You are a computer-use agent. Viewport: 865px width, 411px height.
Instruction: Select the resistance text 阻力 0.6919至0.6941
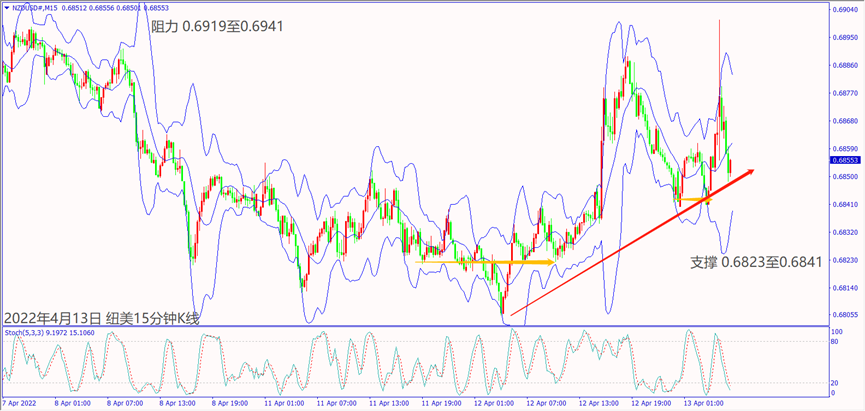click(x=217, y=26)
